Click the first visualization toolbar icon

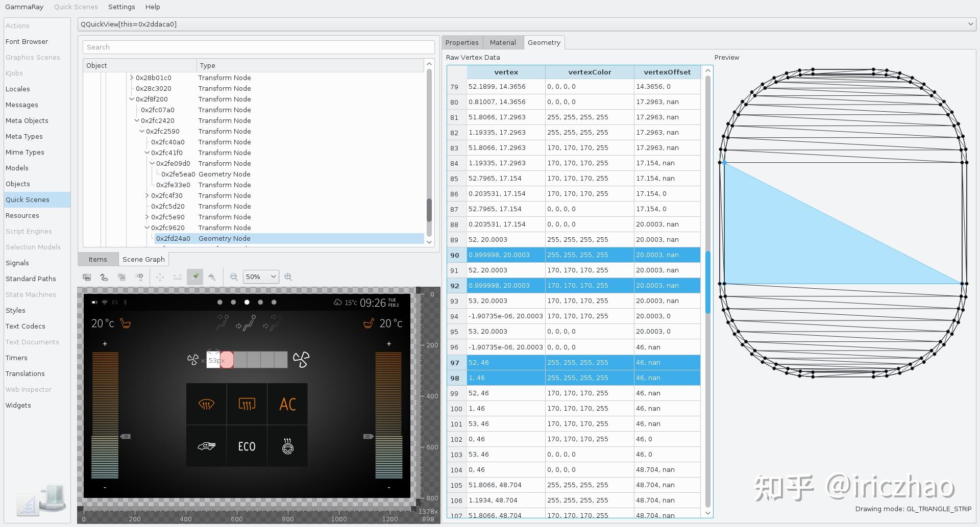tap(87, 277)
